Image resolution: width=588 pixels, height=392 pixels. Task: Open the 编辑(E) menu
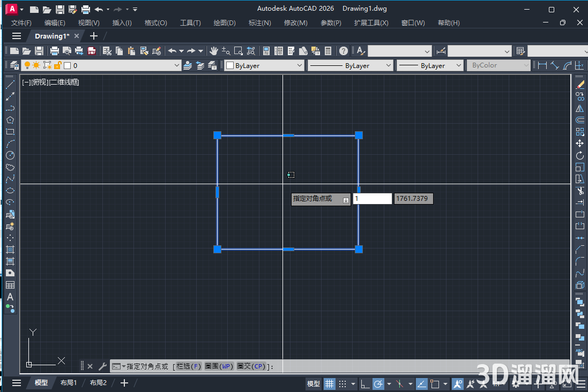55,23
